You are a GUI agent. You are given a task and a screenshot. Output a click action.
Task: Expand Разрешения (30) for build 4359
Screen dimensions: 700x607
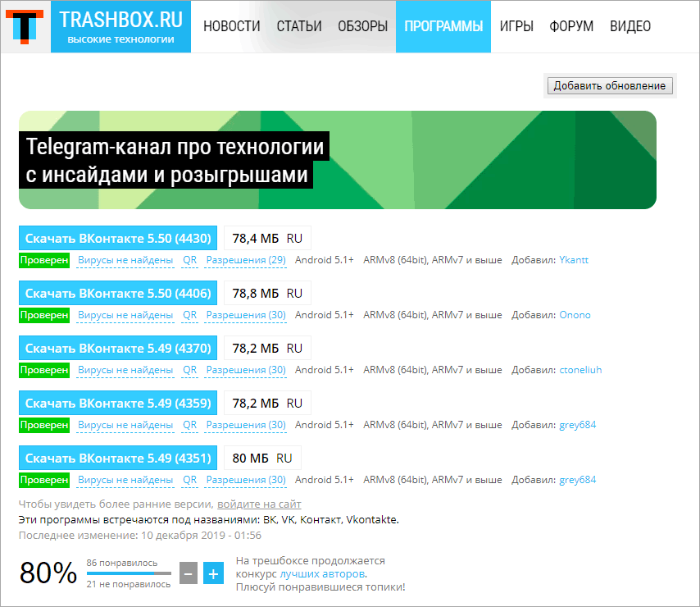point(246,425)
